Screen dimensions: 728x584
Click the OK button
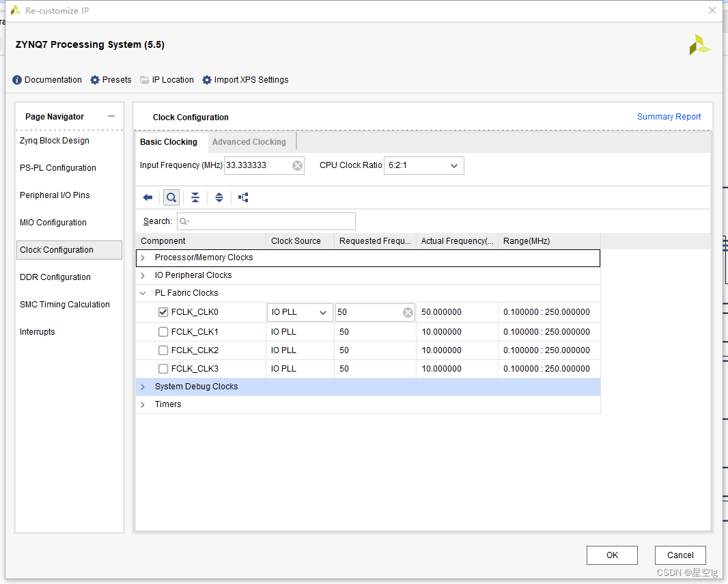click(612, 555)
